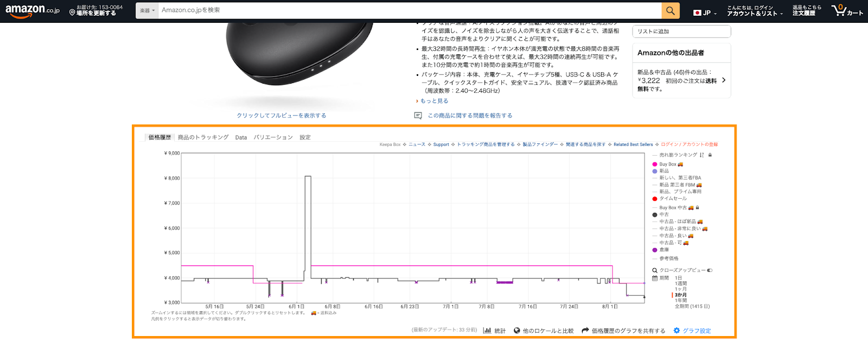Image resolution: width=868 pixels, height=342 pixels.
Task: Click 関連する商品を探す link
Action: (585, 144)
